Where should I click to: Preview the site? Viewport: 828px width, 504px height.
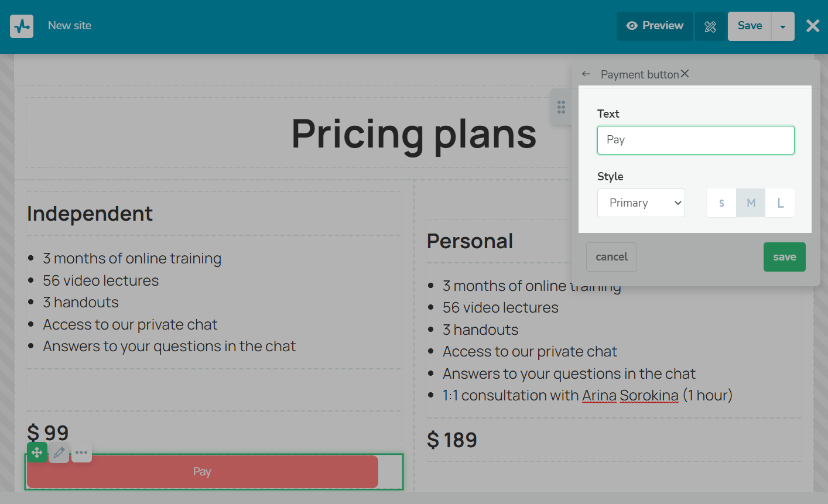[655, 26]
